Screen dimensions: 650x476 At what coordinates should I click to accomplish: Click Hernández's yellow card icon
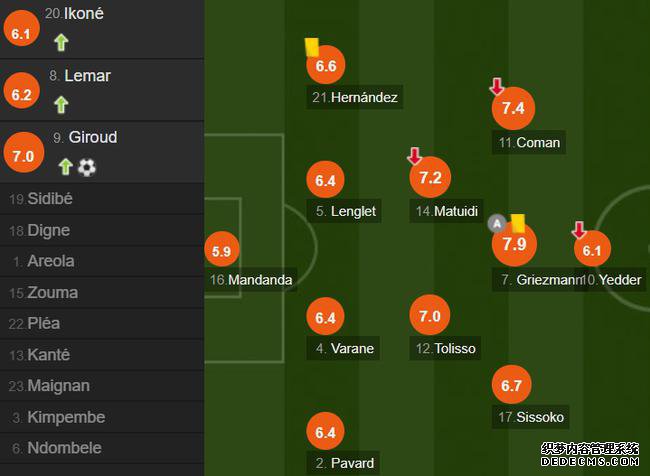(312, 47)
